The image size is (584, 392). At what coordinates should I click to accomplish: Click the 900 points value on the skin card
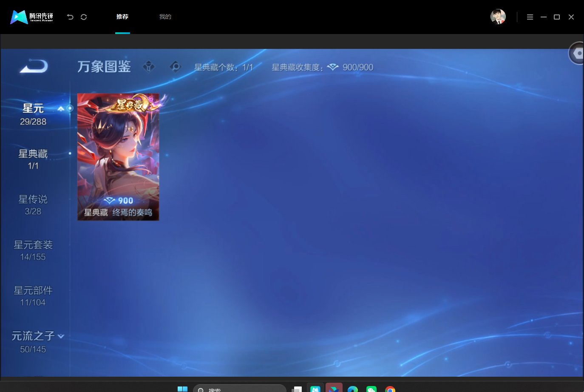[x=126, y=201]
